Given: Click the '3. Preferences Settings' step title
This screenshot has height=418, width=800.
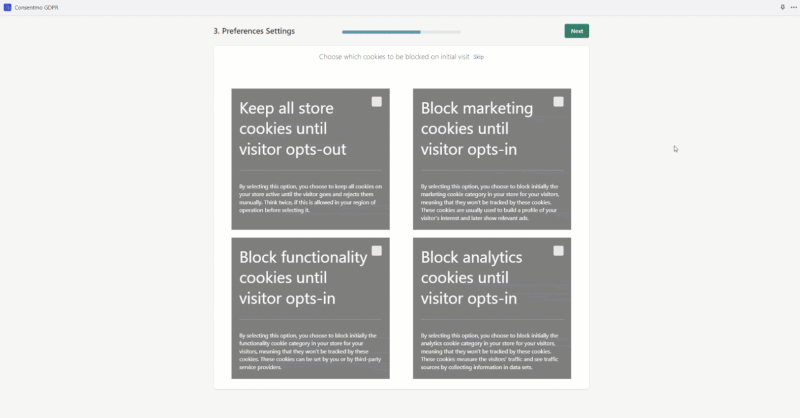Looking at the screenshot, I should click(x=254, y=31).
